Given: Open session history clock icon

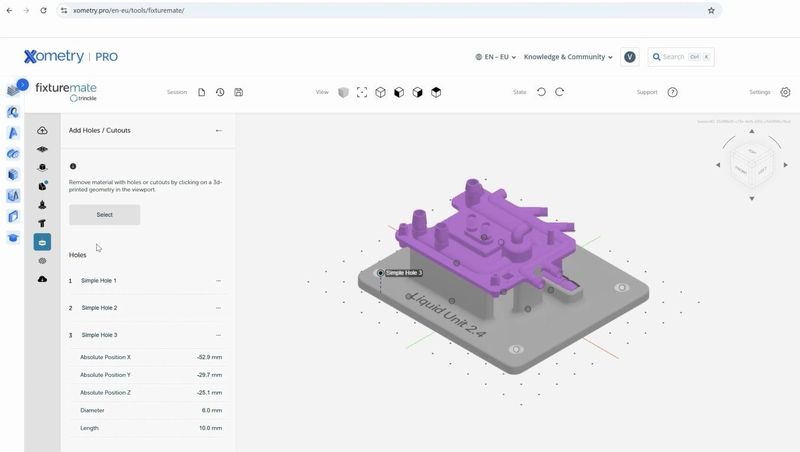Looking at the screenshot, I should pyautogui.click(x=220, y=92).
